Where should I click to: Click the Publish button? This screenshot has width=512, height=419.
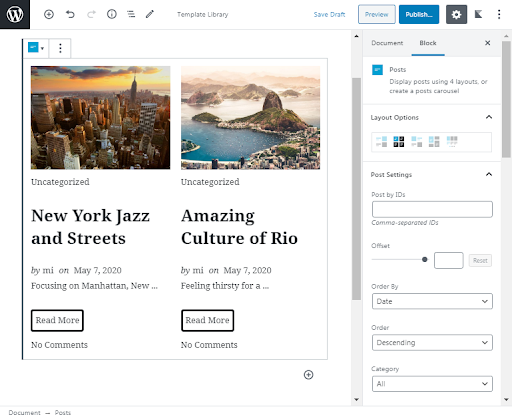click(419, 14)
